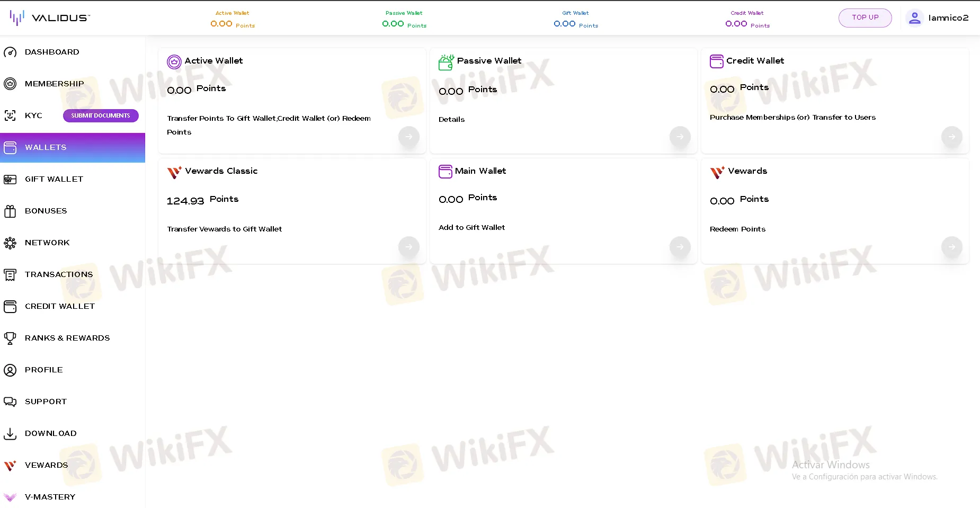The width and height of the screenshot is (980, 508).
Task: Click the Transactions receipt icon
Action: coord(10,274)
